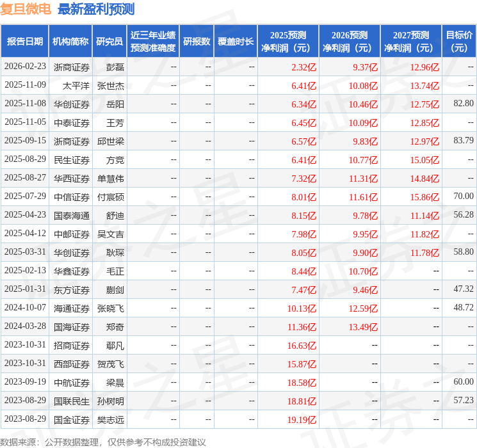This screenshot has height=448, width=477.
Task: Select the 覆盖时长 column header
Action: [x=236, y=42]
